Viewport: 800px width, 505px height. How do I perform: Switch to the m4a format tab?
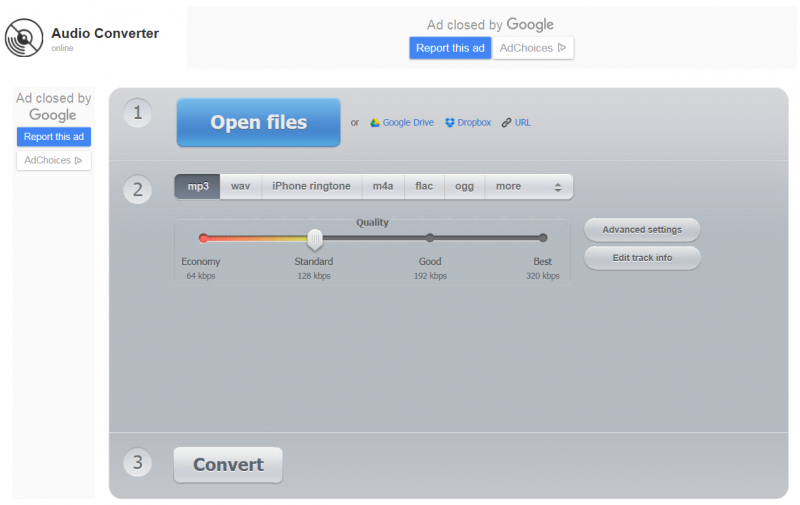pyautogui.click(x=383, y=186)
